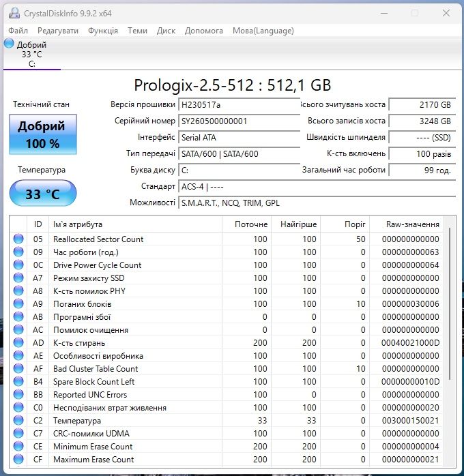
Task: Click status orb for Spare Block Count Left
Action: point(18,381)
